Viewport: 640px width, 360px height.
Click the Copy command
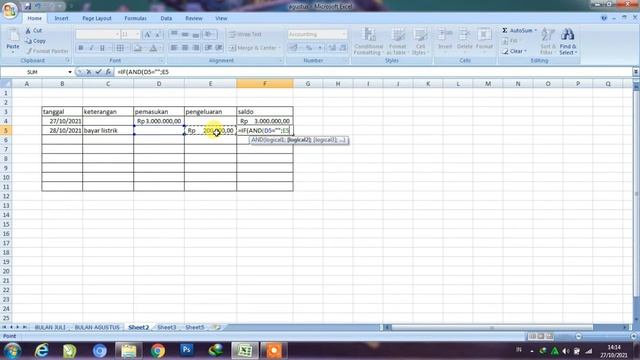(36, 41)
